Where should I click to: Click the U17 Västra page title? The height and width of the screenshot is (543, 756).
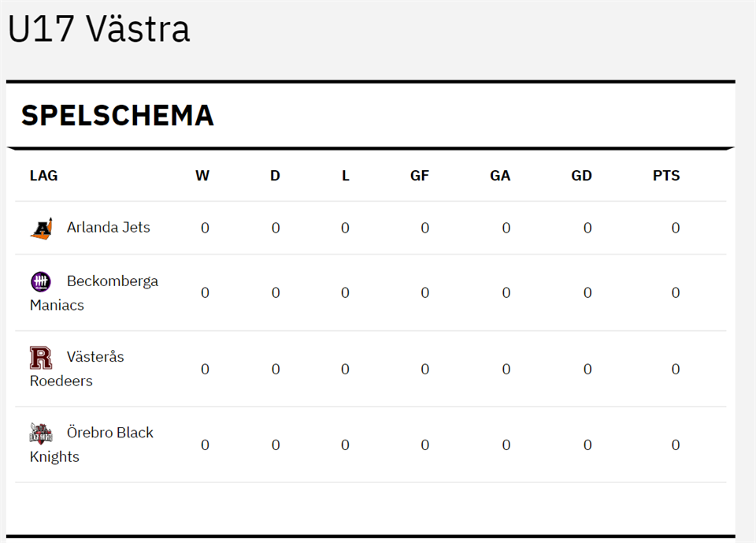pos(99,30)
